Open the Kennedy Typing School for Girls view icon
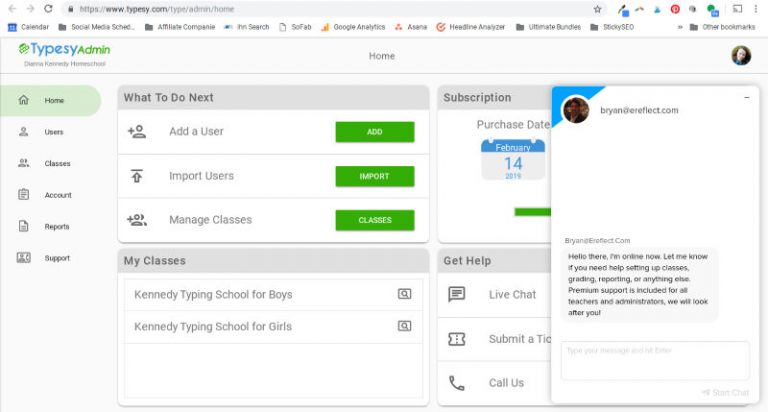This screenshot has width=768, height=412. point(404,326)
